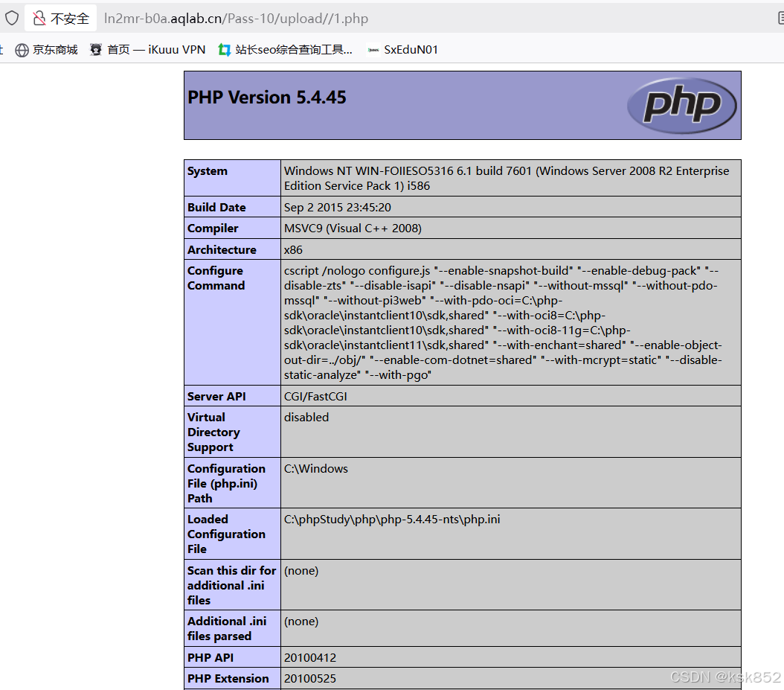Screen dimensions: 784x690
Task: Click the globe icon beside 京东商城
Action: 22,50
